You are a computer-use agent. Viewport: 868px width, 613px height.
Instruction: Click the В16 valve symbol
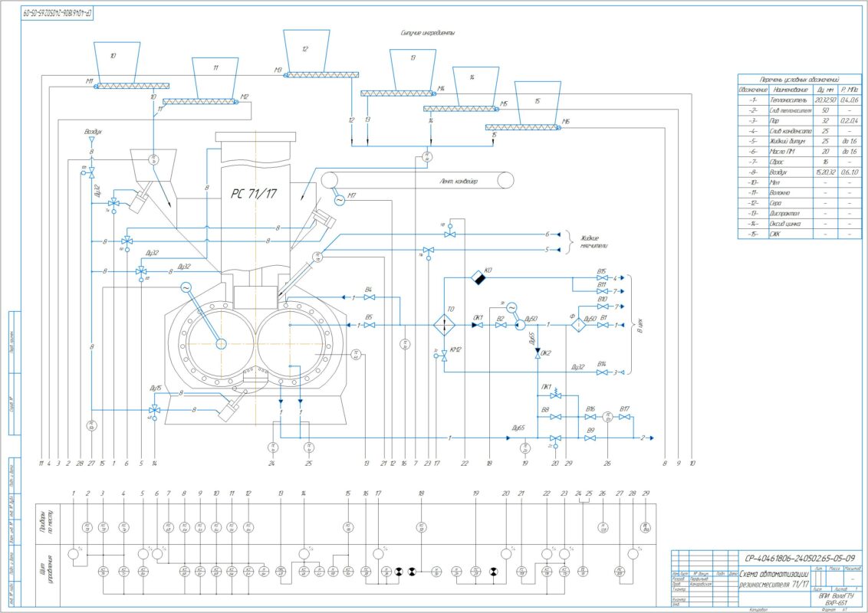(x=590, y=417)
